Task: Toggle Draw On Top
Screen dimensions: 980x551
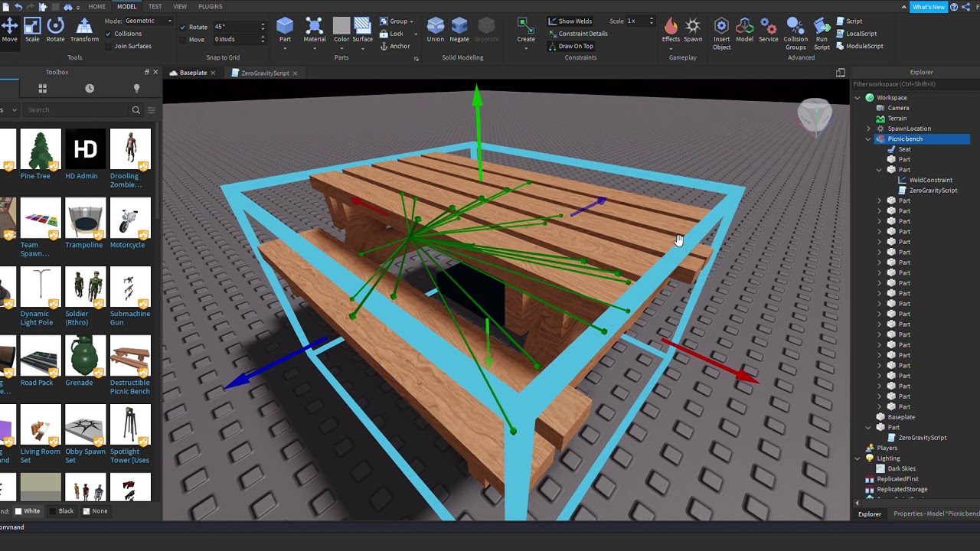Action: tap(570, 46)
